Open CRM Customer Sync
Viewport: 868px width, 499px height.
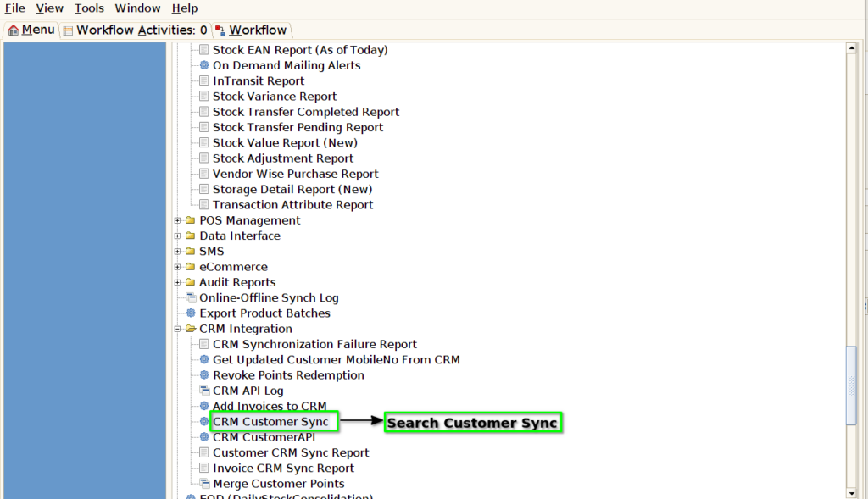(270, 422)
